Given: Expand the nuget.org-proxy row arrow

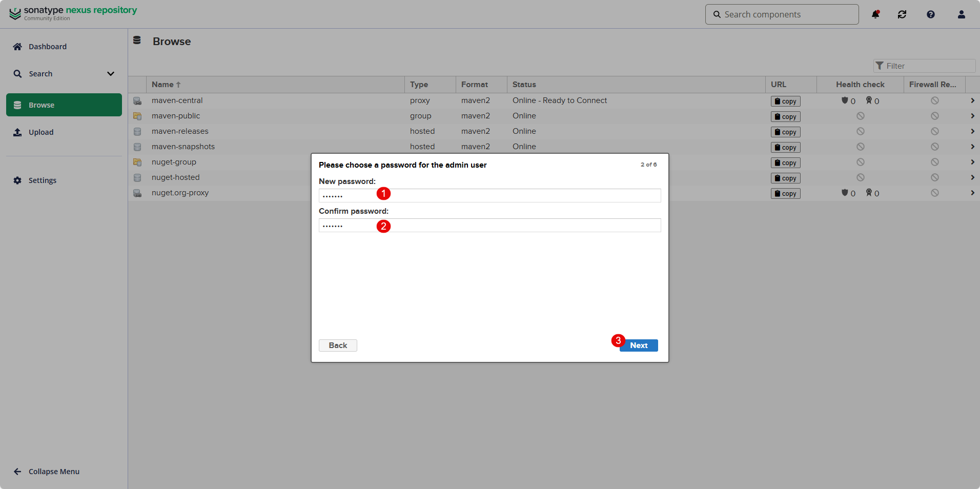Looking at the screenshot, I should tap(972, 193).
